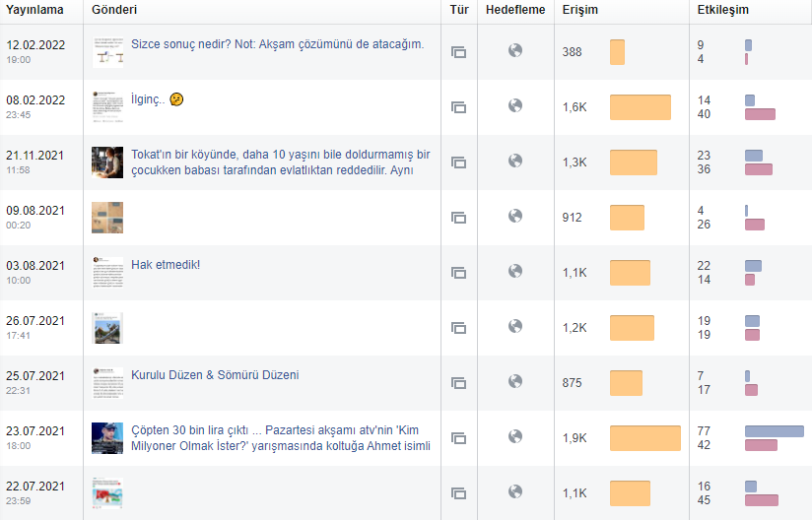Open thumbnail of 22.07.2021 post
The image size is (812, 520).
click(107, 493)
